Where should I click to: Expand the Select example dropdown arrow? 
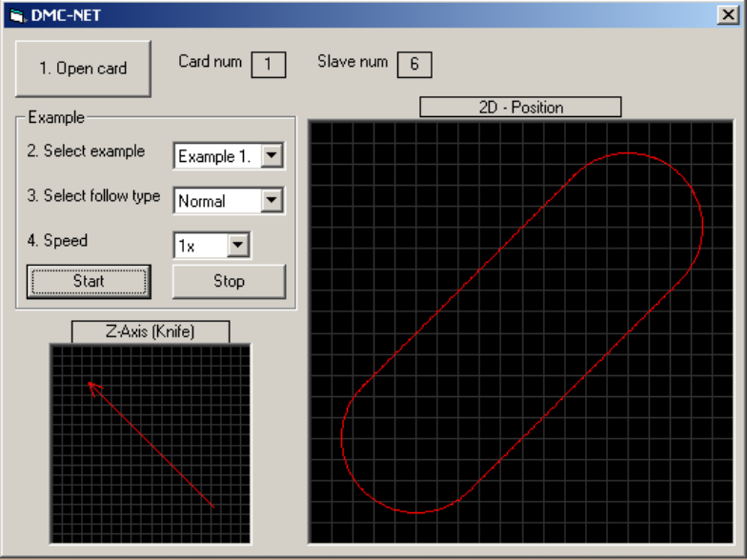tap(273, 156)
